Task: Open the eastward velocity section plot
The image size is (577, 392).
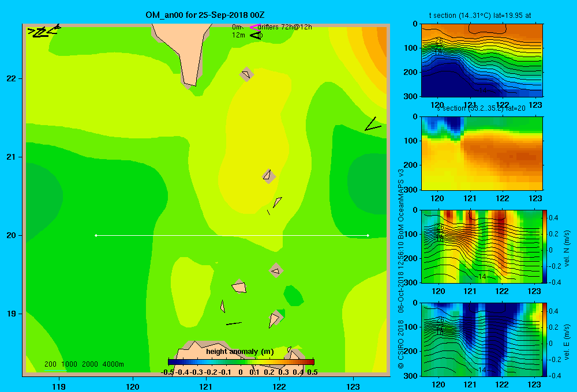Action: 482,340
